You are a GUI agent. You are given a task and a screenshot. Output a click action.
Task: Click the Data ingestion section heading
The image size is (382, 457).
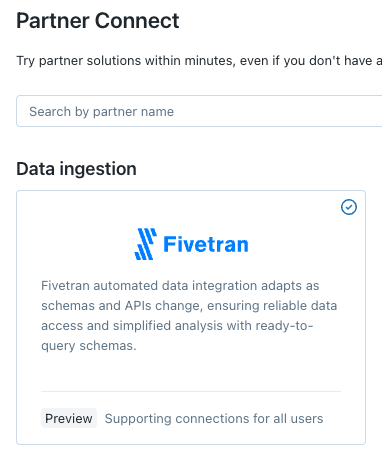76,169
